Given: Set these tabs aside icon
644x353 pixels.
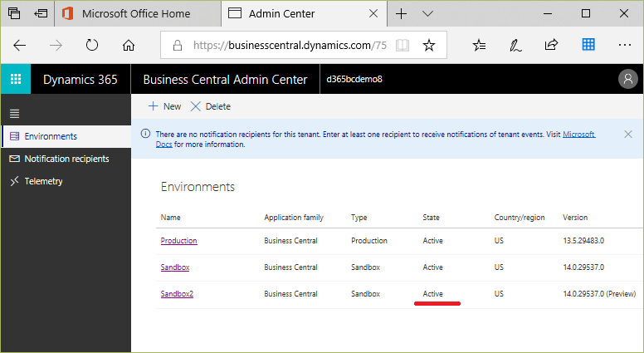Looking at the screenshot, I should [x=41, y=13].
